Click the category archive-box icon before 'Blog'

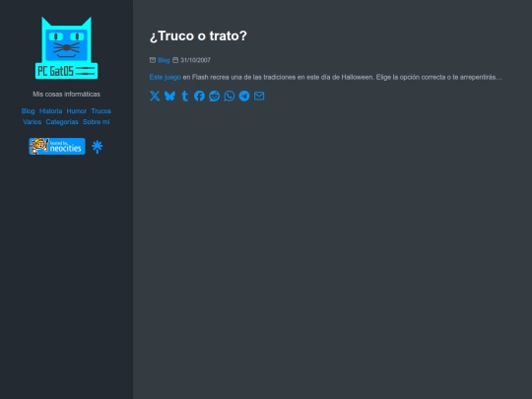pos(153,60)
